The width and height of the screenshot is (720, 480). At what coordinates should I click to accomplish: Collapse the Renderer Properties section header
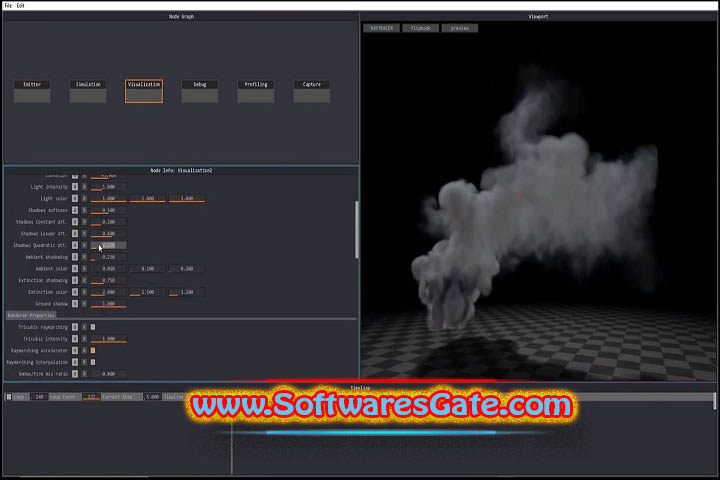[x=31, y=316]
